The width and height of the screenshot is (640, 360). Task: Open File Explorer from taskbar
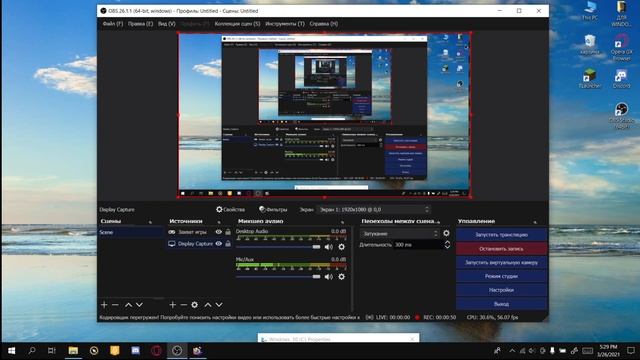73,351
